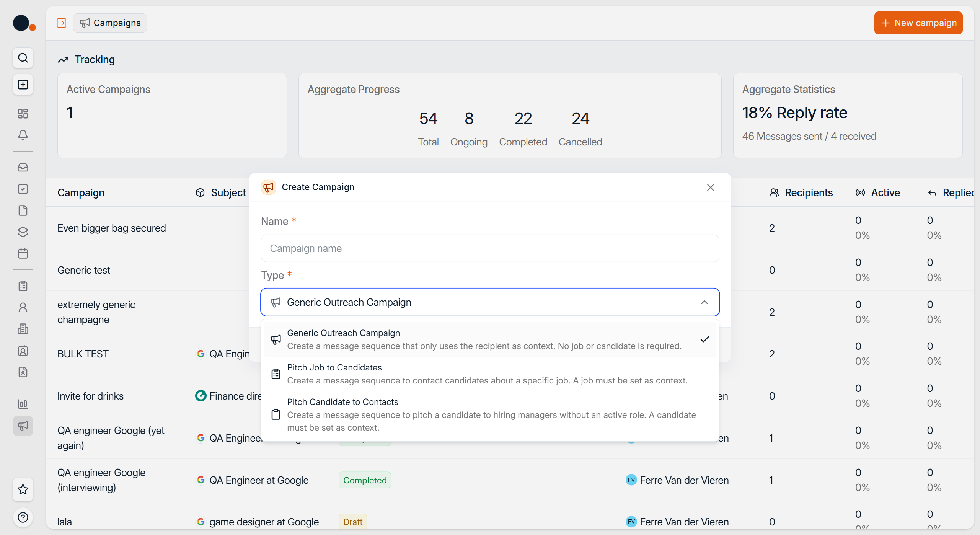Collapse the Type dropdown chevron
The width and height of the screenshot is (980, 535).
coord(704,302)
